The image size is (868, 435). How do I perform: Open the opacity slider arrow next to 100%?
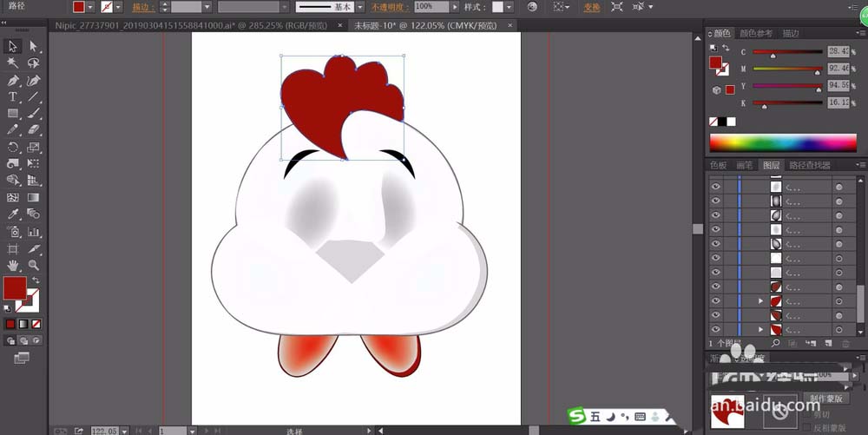click(455, 7)
